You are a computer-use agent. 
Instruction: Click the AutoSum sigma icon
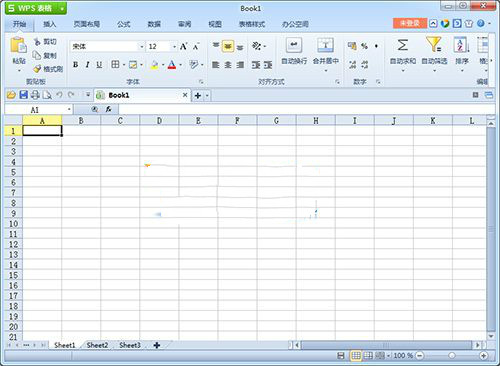403,45
